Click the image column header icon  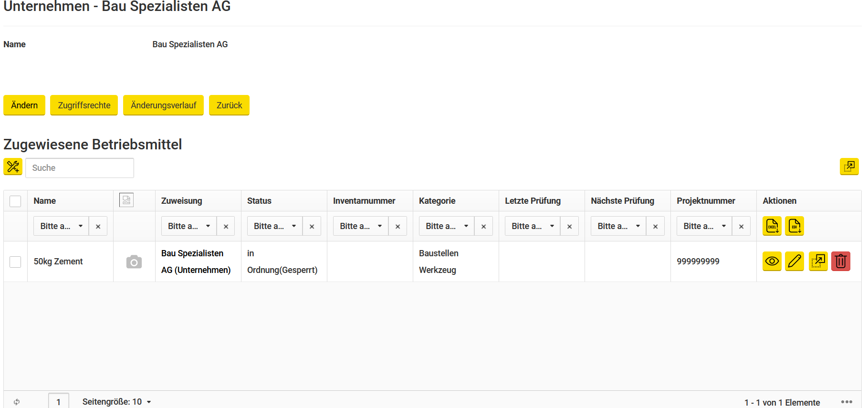pyautogui.click(x=126, y=200)
